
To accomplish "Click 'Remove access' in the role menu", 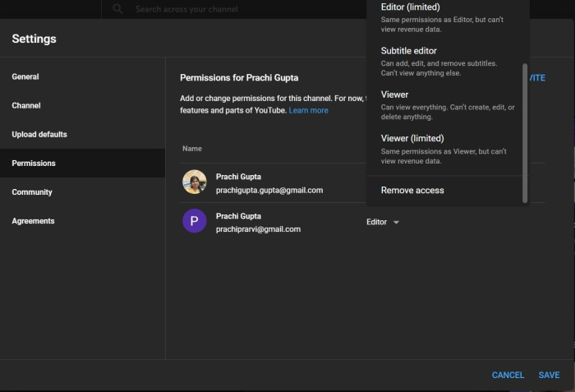I will pyautogui.click(x=412, y=190).
